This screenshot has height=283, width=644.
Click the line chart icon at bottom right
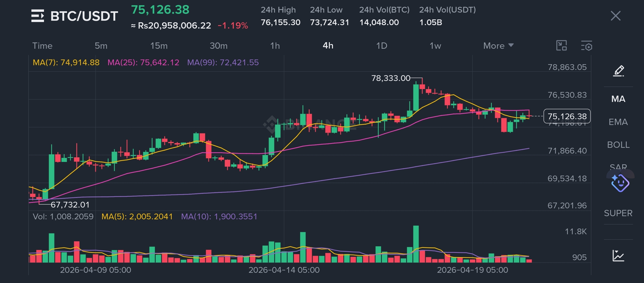pyautogui.click(x=618, y=255)
